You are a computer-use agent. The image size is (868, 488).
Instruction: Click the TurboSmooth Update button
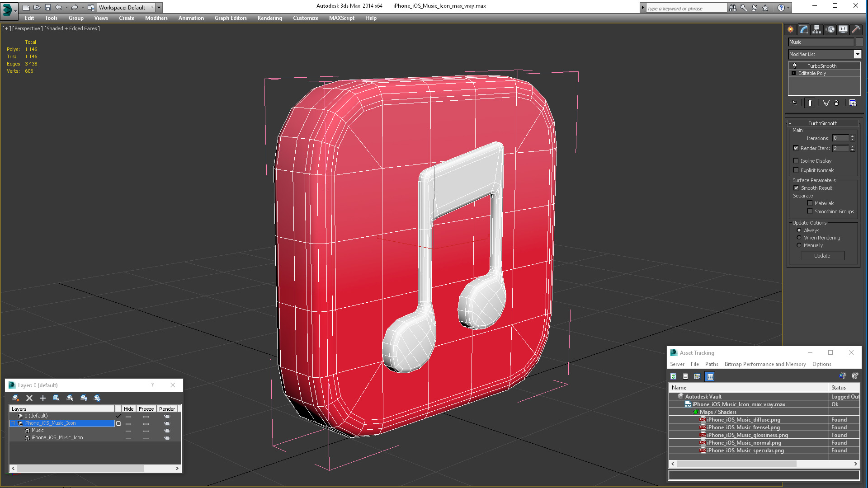click(x=822, y=256)
